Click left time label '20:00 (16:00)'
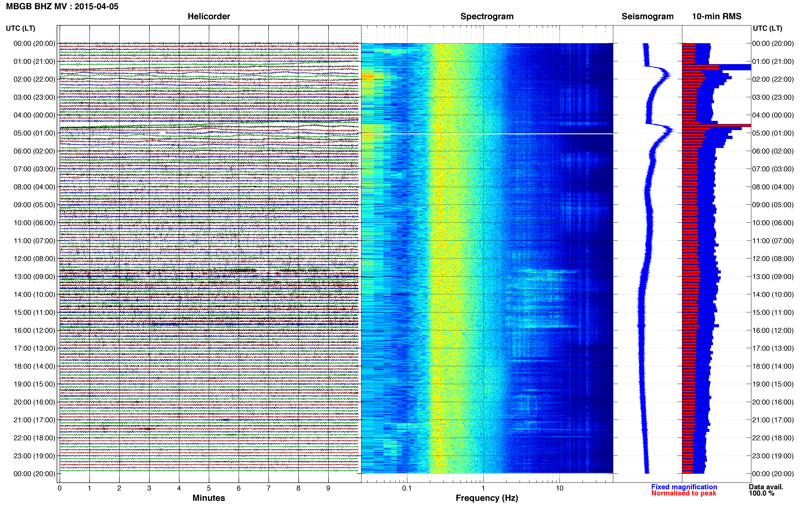The height and width of the screenshot is (508, 812). 34,402
